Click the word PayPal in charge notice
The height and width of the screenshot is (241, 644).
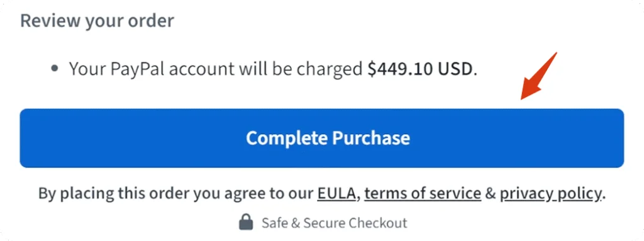coord(138,69)
